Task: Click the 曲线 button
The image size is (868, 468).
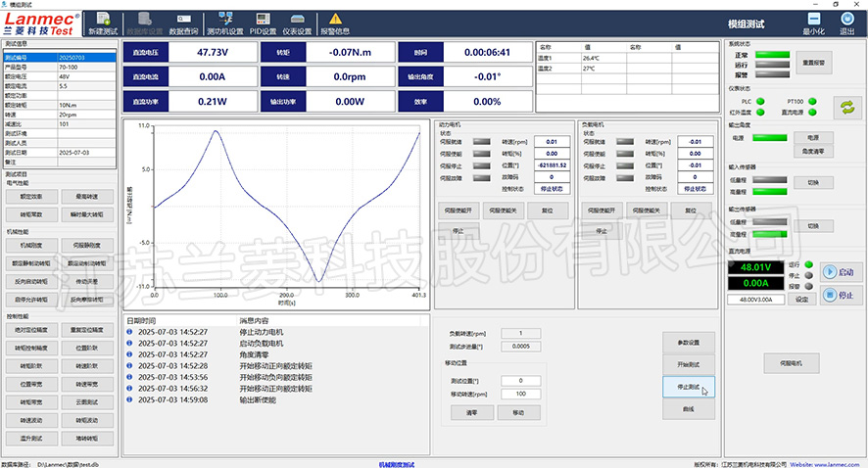Action: (x=689, y=409)
